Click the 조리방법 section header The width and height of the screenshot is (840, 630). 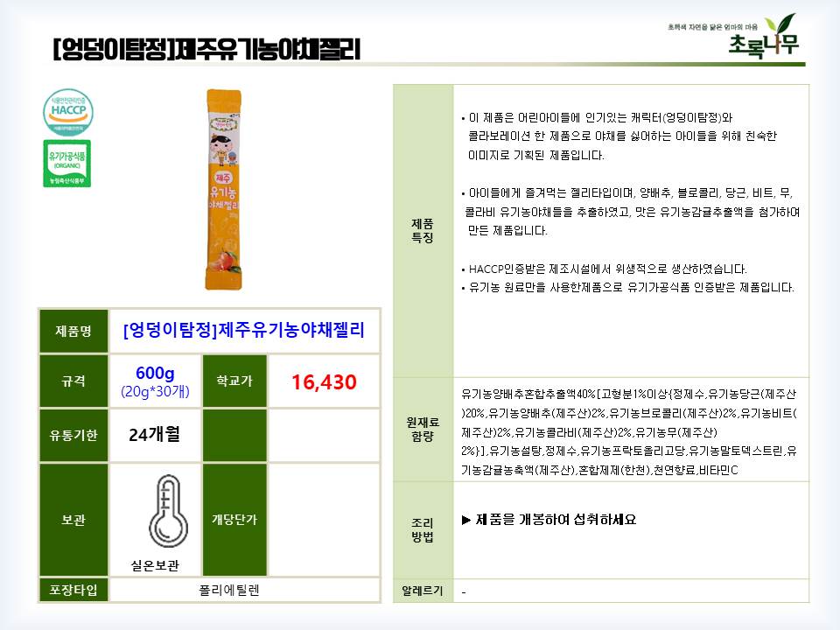[x=423, y=530]
